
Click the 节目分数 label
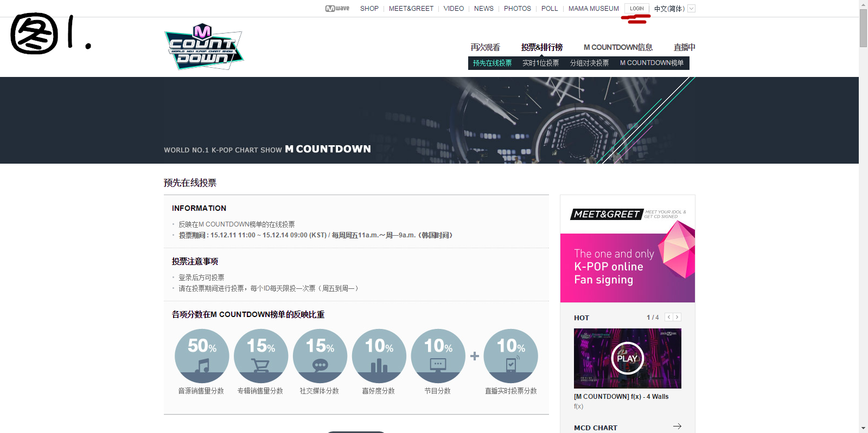(x=438, y=391)
